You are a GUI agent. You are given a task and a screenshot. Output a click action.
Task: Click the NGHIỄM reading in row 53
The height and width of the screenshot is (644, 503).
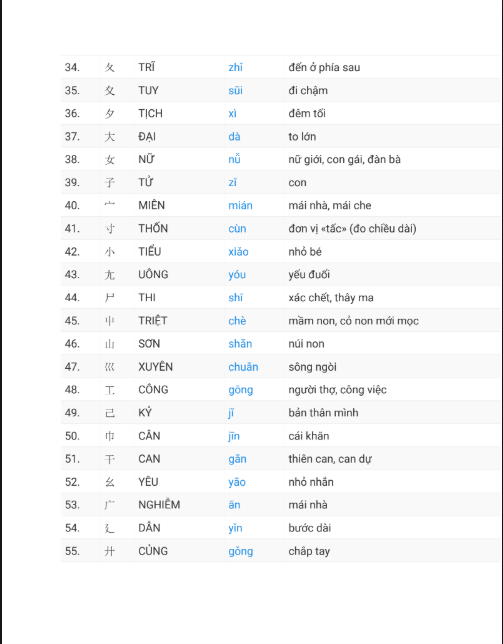coord(159,505)
